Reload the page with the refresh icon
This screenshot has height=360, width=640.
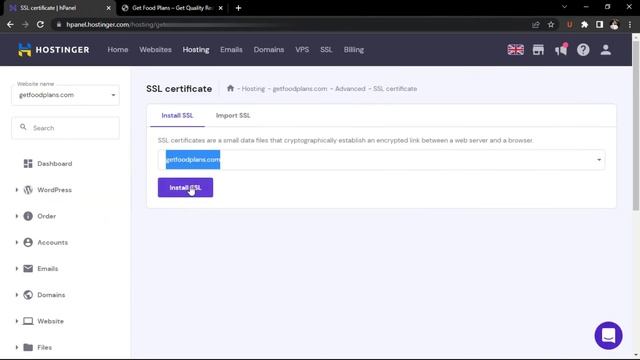pos(40,24)
